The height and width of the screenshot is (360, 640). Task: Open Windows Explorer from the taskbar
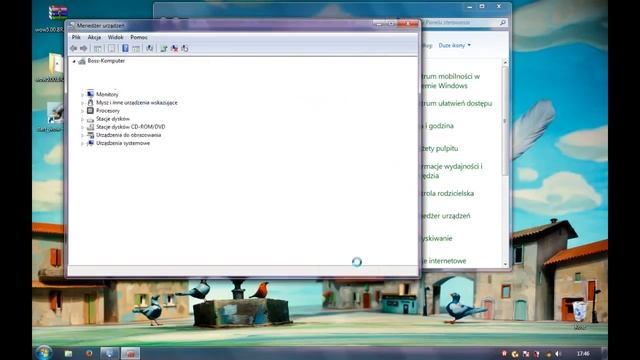pos(68,353)
